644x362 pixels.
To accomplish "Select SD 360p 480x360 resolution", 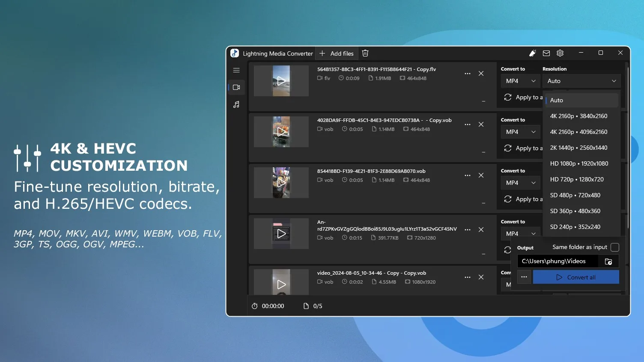I will (x=581, y=211).
